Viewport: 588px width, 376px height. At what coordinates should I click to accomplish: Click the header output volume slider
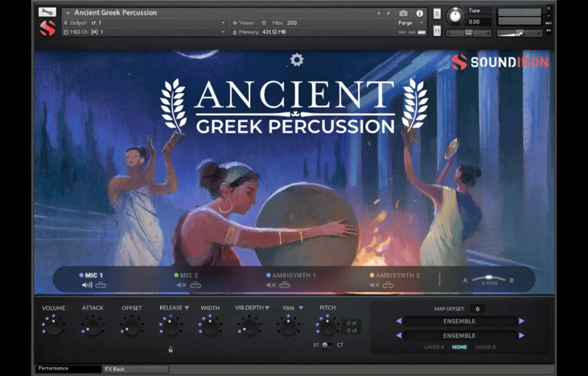[519, 33]
